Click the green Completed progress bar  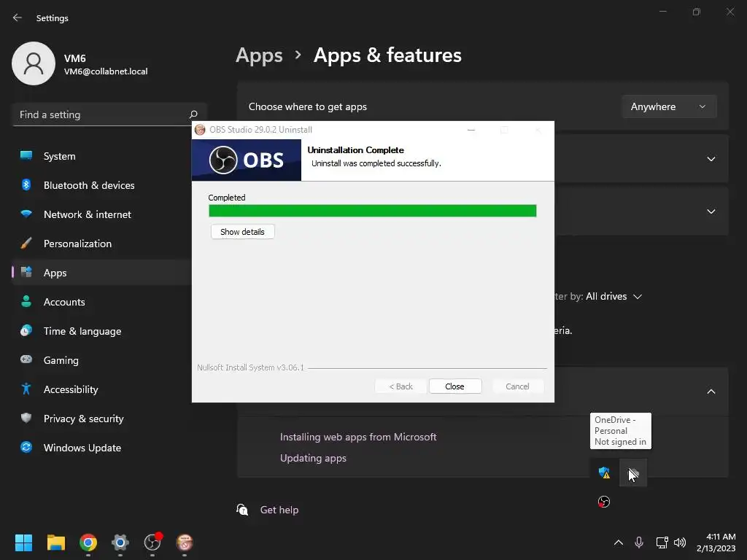click(x=373, y=211)
